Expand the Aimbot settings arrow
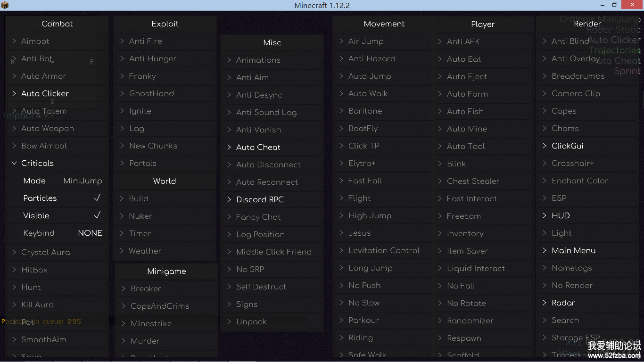This screenshot has height=362, width=644. (14, 41)
